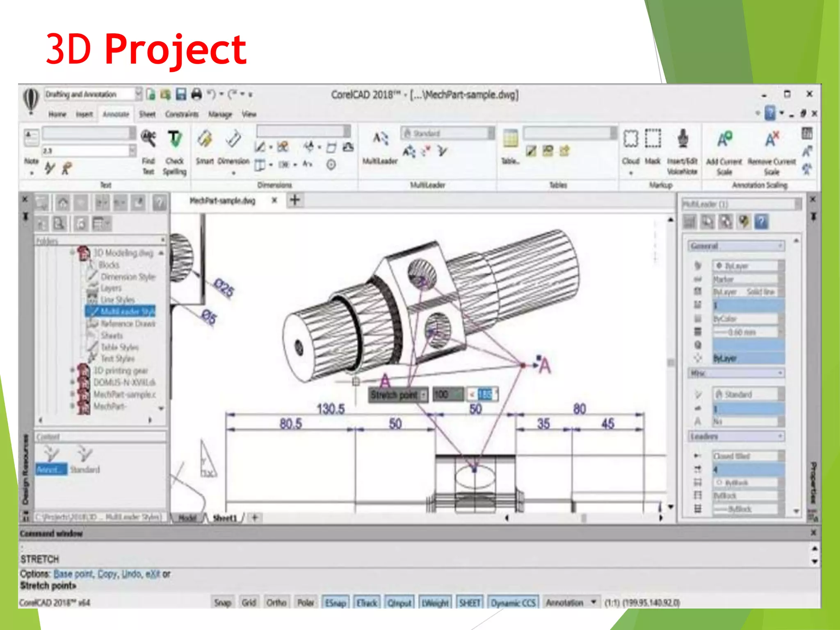Open the Constraints ribbon tab
This screenshot has height=630, width=840.
(x=182, y=114)
